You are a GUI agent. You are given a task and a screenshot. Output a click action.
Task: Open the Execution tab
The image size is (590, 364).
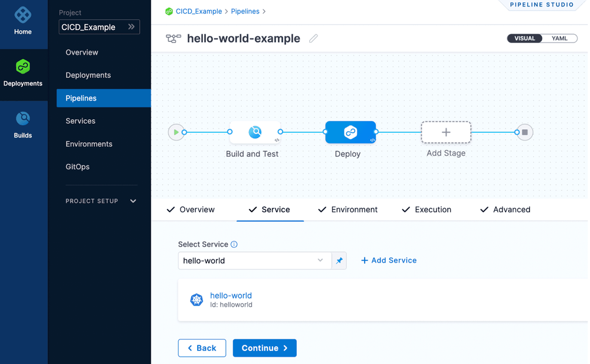(426, 209)
